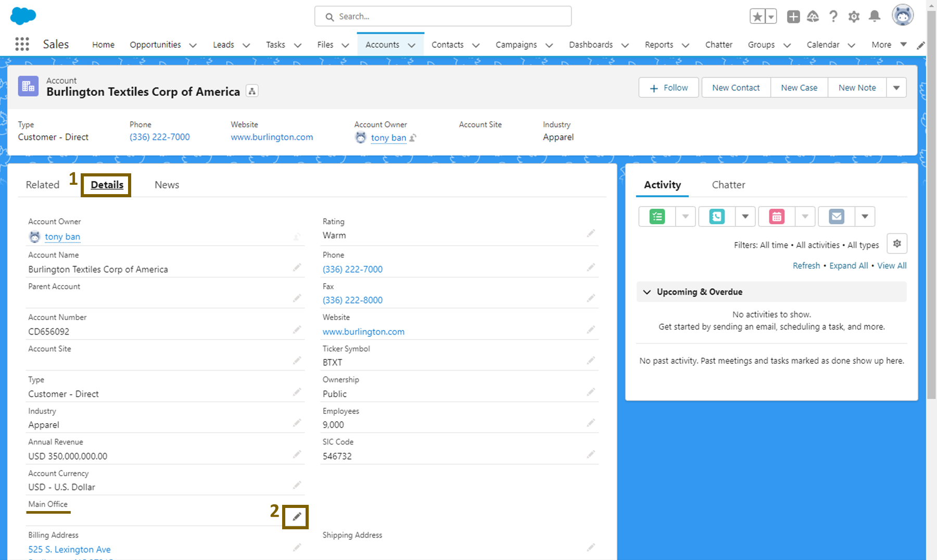Expand the Opportunities nav dropdown chevron
937x560 pixels.
(193, 45)
